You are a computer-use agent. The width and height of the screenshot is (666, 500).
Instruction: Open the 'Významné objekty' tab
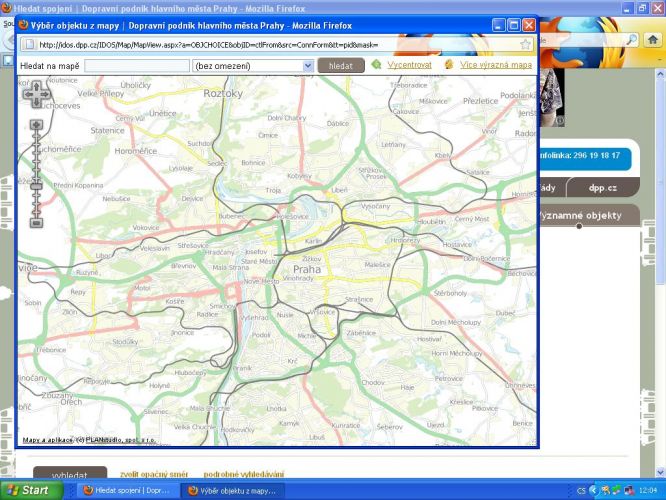(x=580, y=215)
